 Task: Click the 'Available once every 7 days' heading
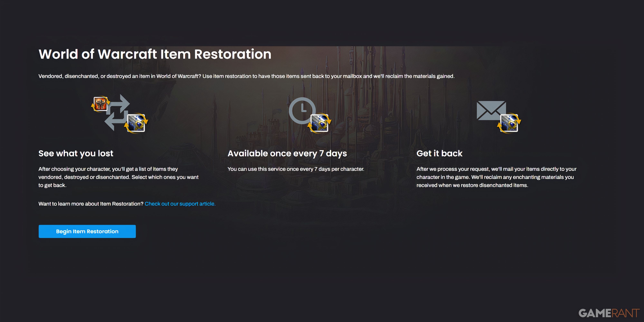point(287,153)
